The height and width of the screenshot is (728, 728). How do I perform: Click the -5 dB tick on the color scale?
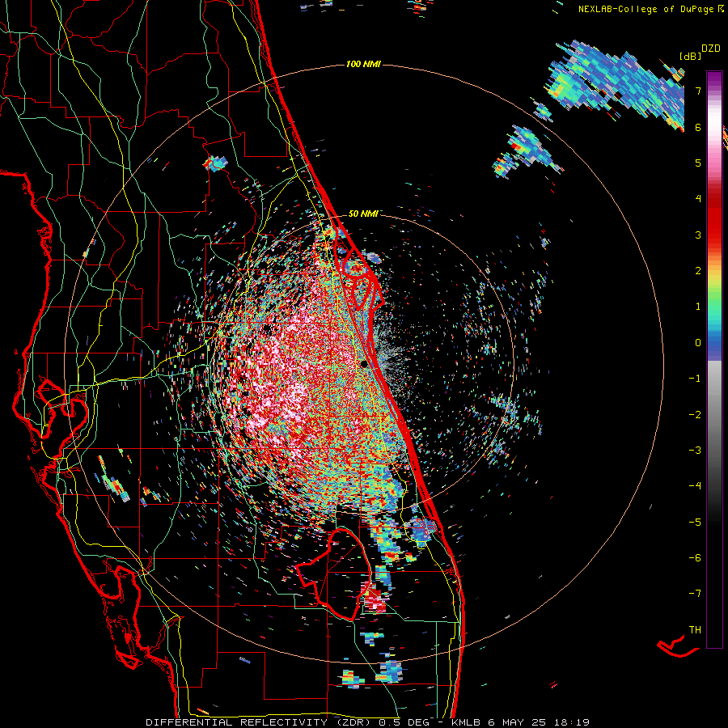695,523
